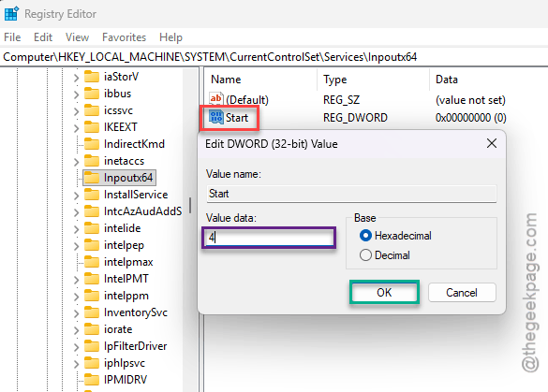Click the tree pane vertical scrollbar thumb
Screen dimensions: 548x392
190,205
